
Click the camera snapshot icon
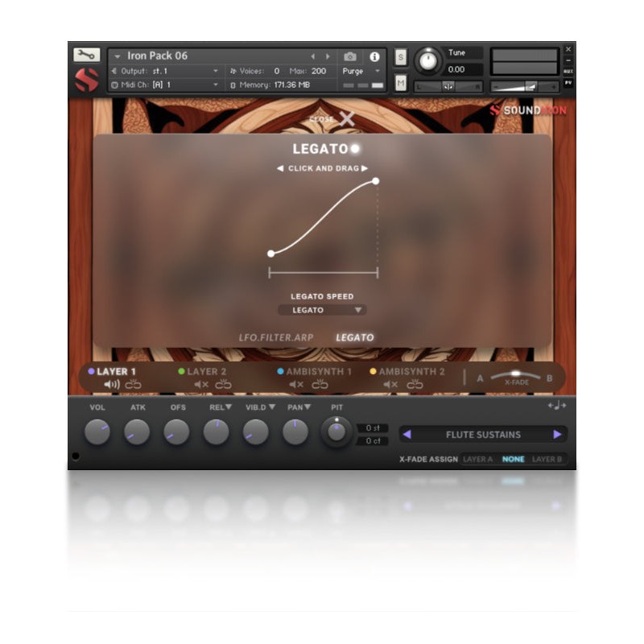point(350,56)
